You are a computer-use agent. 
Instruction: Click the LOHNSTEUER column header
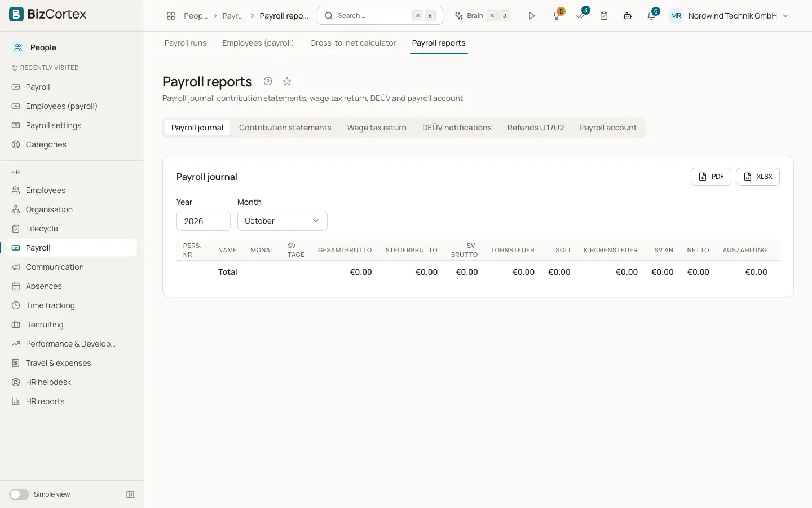pyautogui.click(x=513, y=250)
